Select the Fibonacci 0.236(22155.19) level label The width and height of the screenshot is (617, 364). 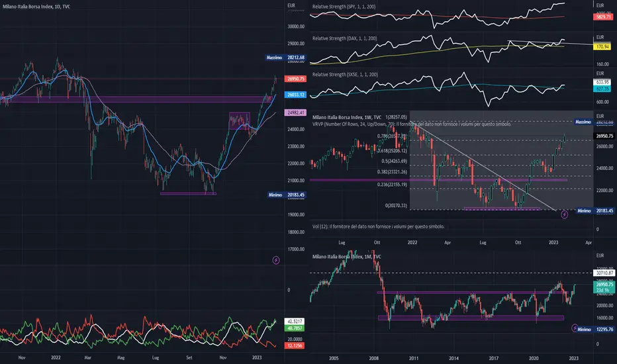pyautogui.click(x=392, y=185)
